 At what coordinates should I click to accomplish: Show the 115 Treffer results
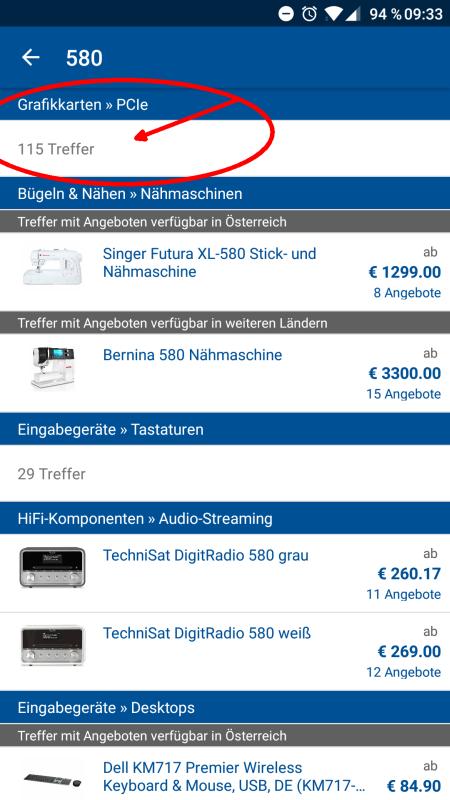click(225, 149)
